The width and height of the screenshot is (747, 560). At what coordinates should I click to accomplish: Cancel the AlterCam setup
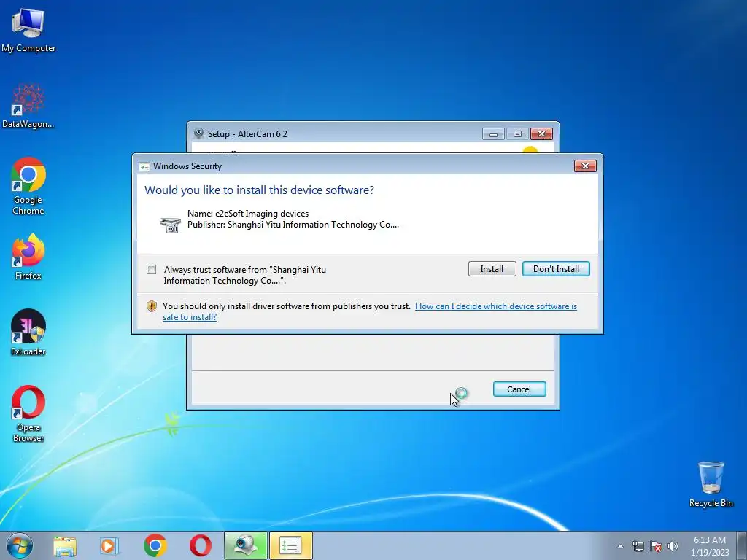point(519,389)
